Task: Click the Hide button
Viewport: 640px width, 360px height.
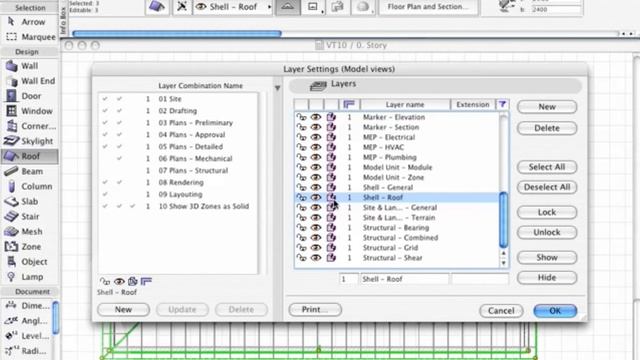Action: (547, 278)
